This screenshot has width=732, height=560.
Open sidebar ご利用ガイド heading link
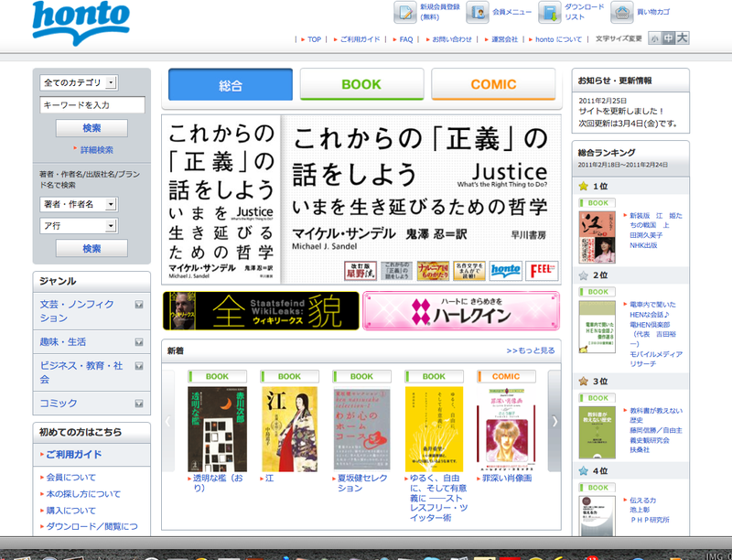(x=73, y=454)
